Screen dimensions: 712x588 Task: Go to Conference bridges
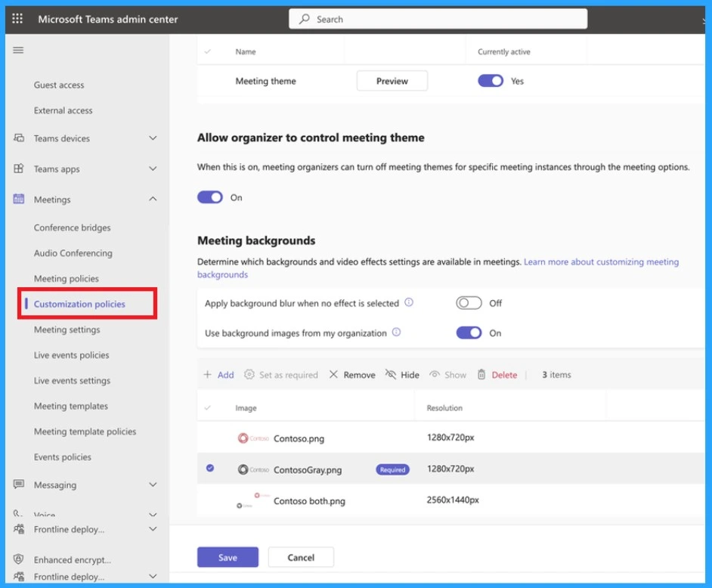(73, 227)
